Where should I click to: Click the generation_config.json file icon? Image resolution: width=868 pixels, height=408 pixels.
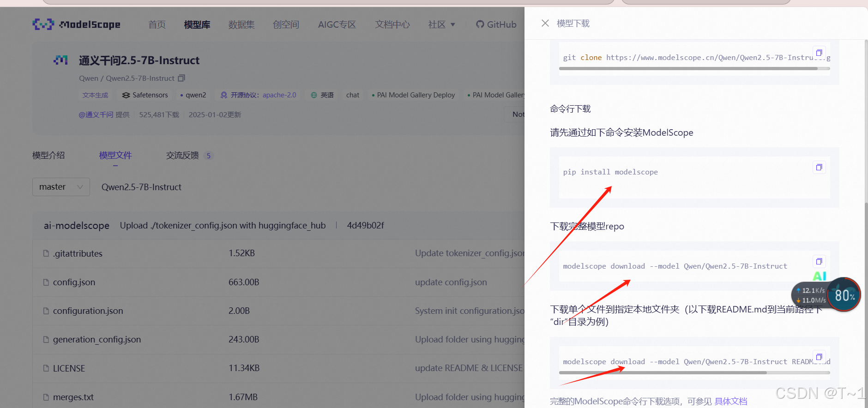(46, 339)
